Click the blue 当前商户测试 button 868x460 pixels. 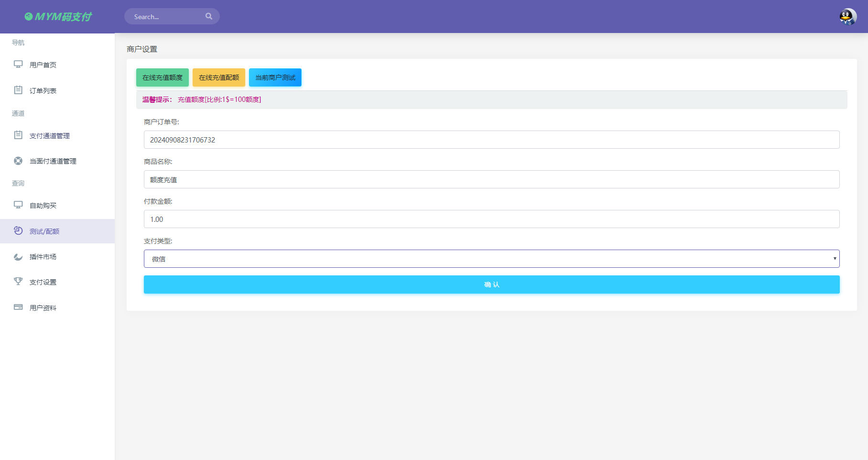point(275,77)
